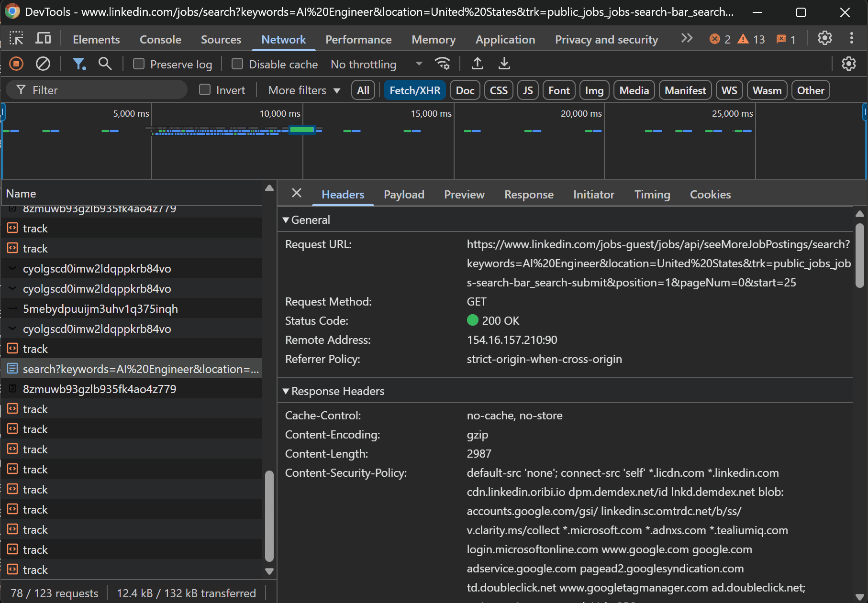Open network conditions panel
This screenshot has width=868, height=603.
[442, 64]
